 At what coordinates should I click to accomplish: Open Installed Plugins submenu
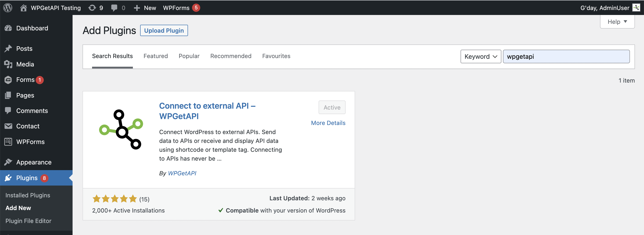pos(28,195)
